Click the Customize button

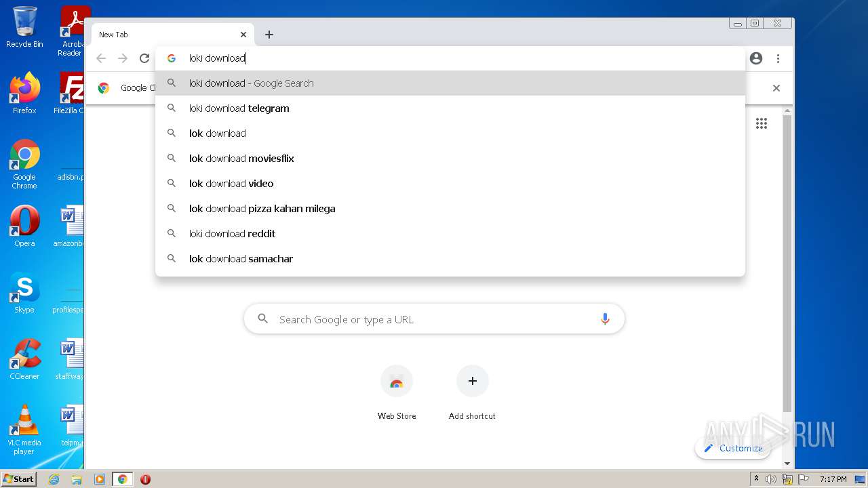click(x=733, y=448)
